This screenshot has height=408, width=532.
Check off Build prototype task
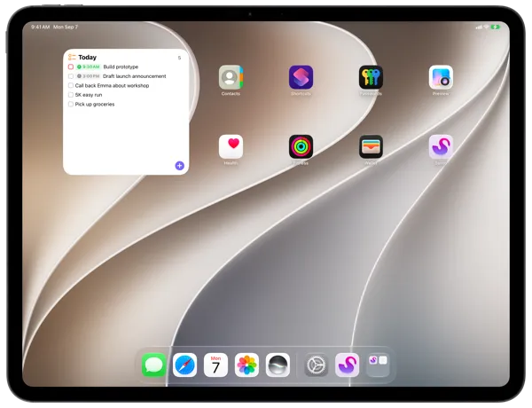pyautogui.click(x=71, y=67)
